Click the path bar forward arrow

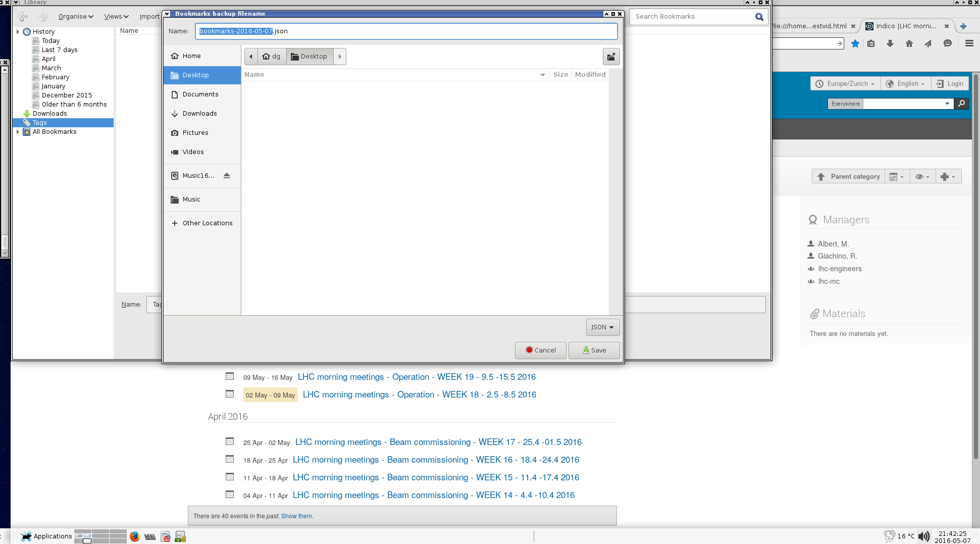click(x=340, y=57)
